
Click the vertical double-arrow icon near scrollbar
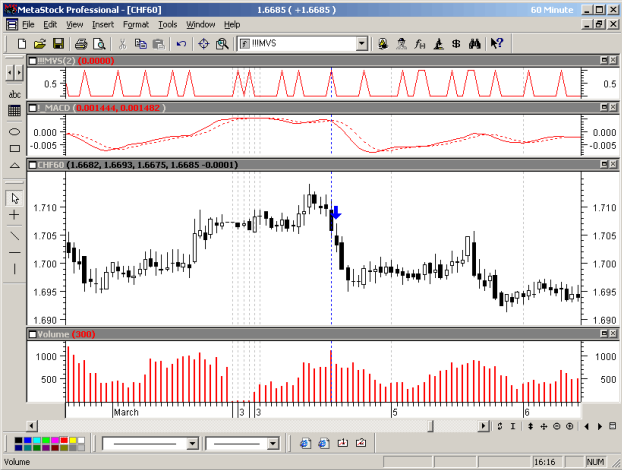[x=530, y=426]
